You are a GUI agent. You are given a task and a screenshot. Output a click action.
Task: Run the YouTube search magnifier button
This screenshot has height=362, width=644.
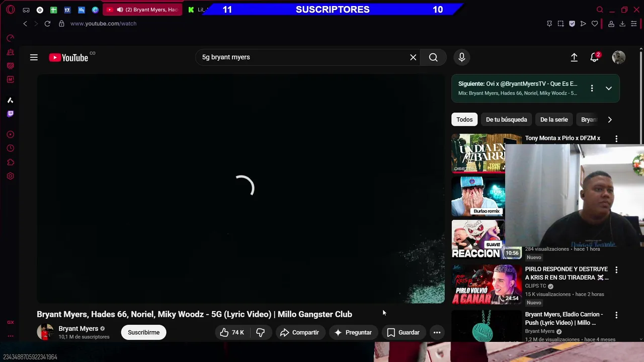click(433, 57)
